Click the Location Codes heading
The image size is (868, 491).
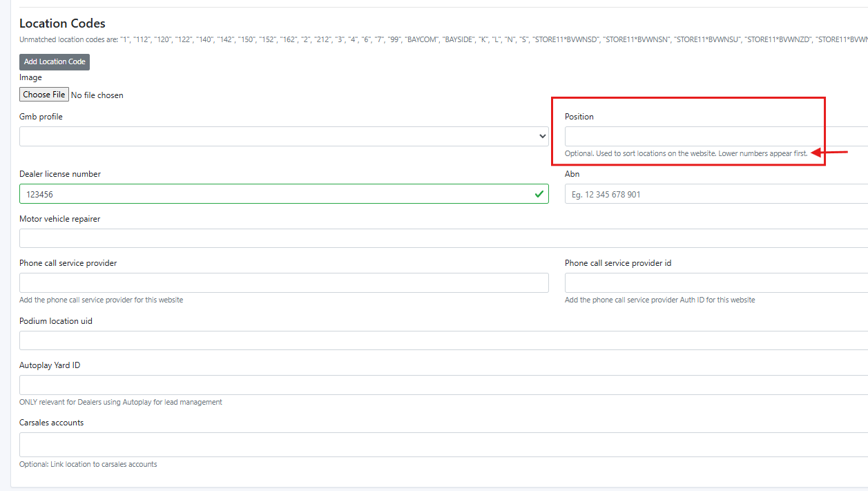tap(62, 23)
